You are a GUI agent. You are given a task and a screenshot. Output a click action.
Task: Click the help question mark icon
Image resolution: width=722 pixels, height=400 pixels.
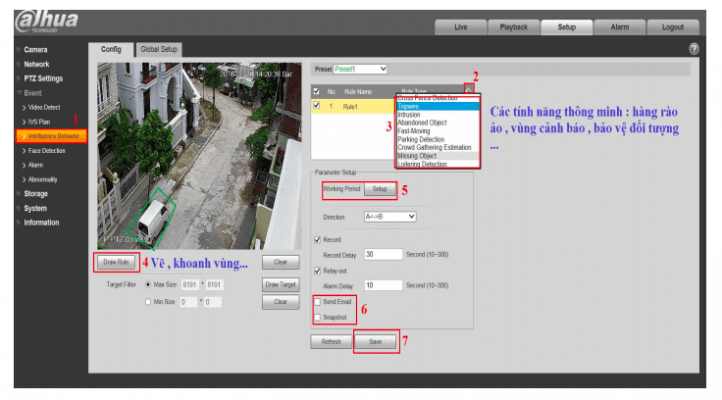point(693,49)
